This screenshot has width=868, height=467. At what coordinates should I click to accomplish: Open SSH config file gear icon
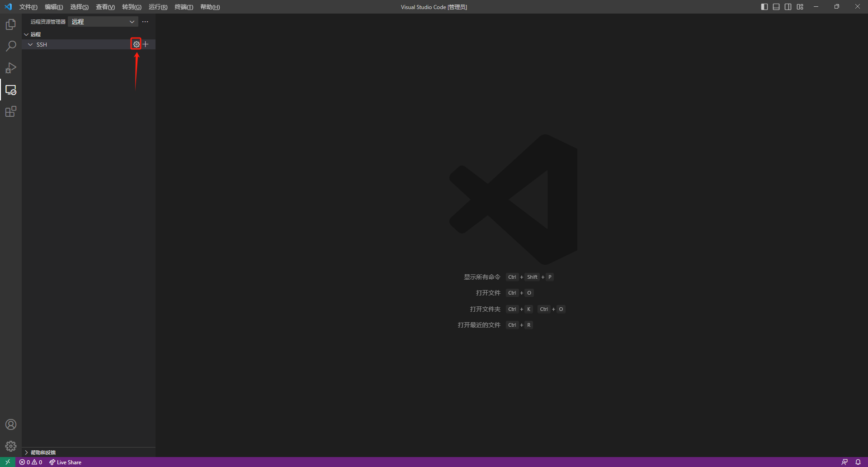[136, 44]
